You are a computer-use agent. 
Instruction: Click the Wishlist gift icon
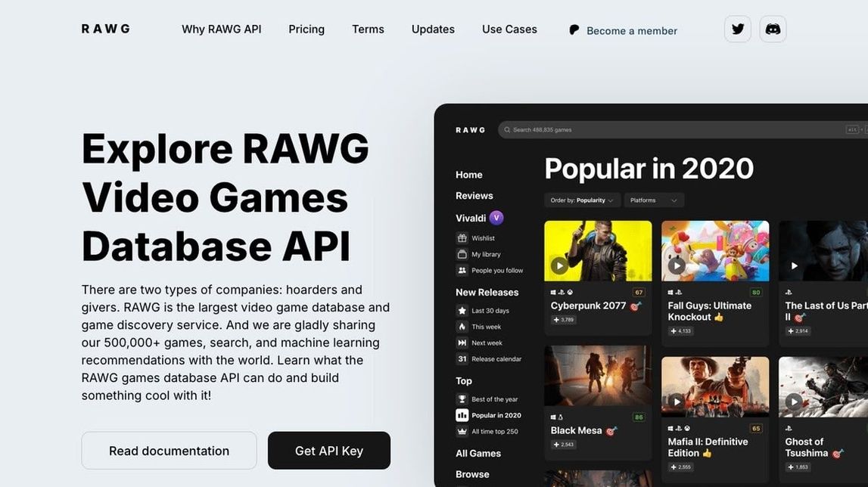coord(462,238)
